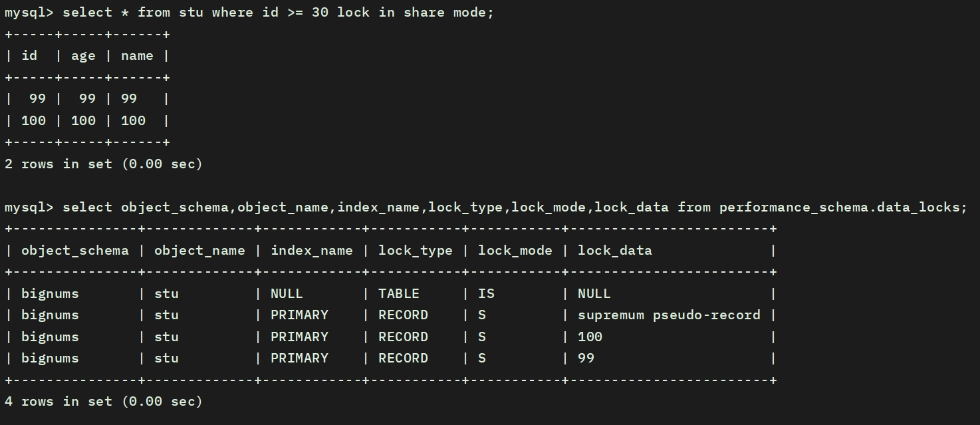Image resolution: width=980 pixels, height=425 pixels.
Task: Click the "supremum pseudo-record" lock data cell
Action: point(669,315)
